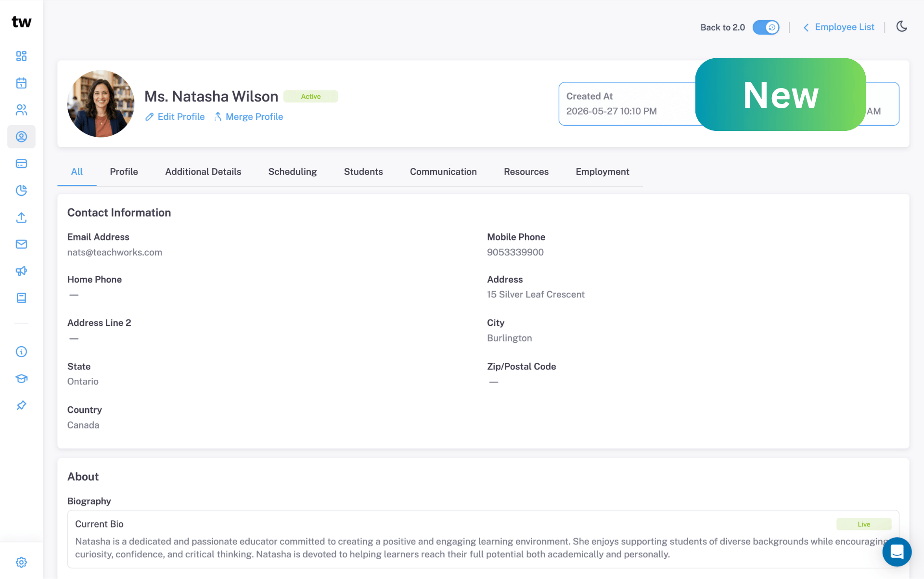
Task: Click mobile phone number 9053339900
Action: pyautogui.click(x=515, y=252)
